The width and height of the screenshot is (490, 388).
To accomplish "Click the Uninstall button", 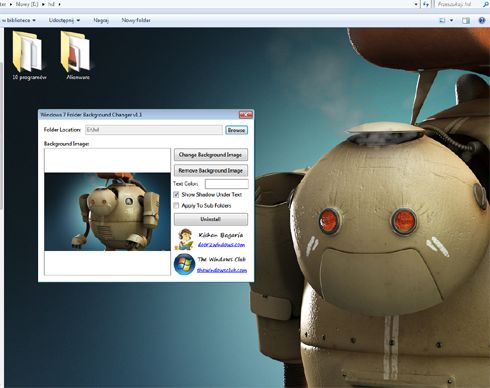I will [211, 219].
